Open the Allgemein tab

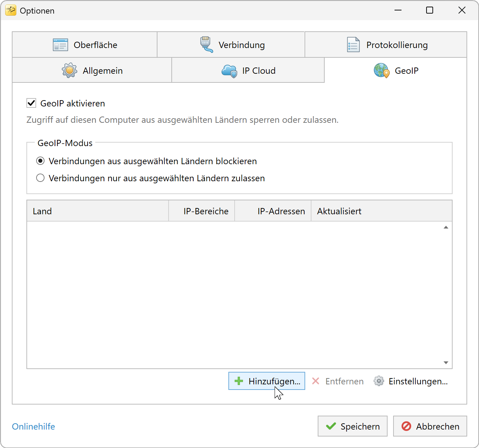(x=92, y=71)
